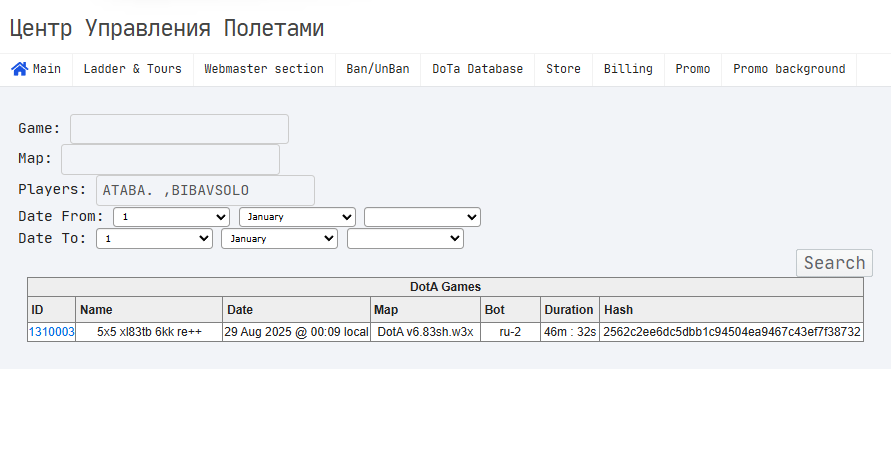The height and width of the screenshot is (463, 891).
Task: Open the Date To day dropdown
Action: pyautogui.click(x=155, y=239)
